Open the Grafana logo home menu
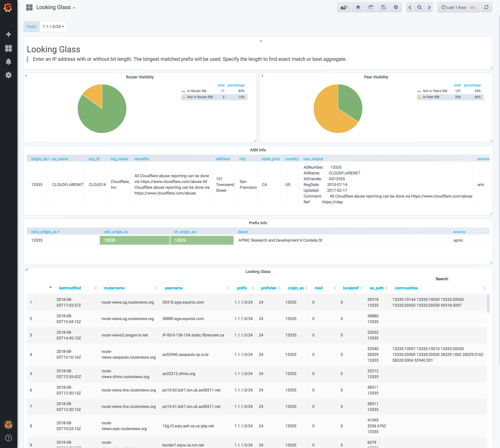Viewport: 500px width, 448px height. pos(8,7)
